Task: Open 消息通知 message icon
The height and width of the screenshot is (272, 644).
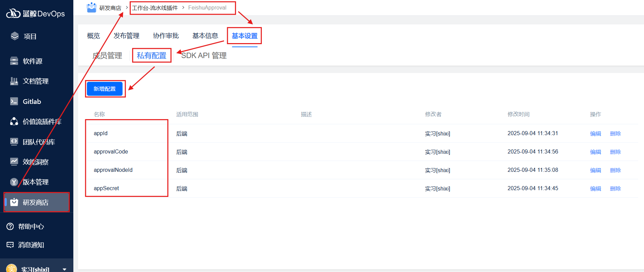Action: point(10,245)
